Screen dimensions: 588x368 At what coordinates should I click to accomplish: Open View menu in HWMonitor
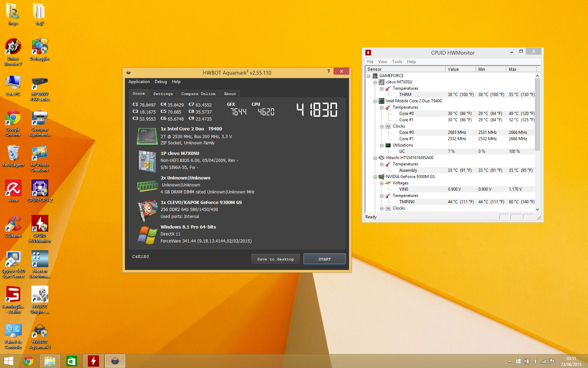pyautogui.click(x=383, y=62)
